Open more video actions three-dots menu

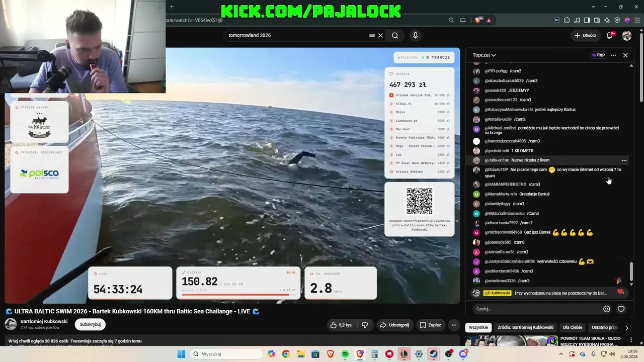click(x=454, y=325)
